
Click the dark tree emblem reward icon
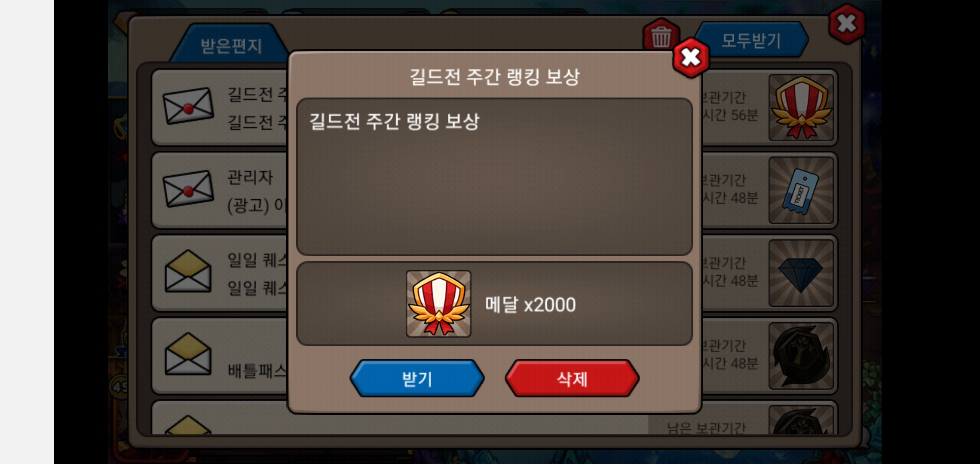[801, 356]
